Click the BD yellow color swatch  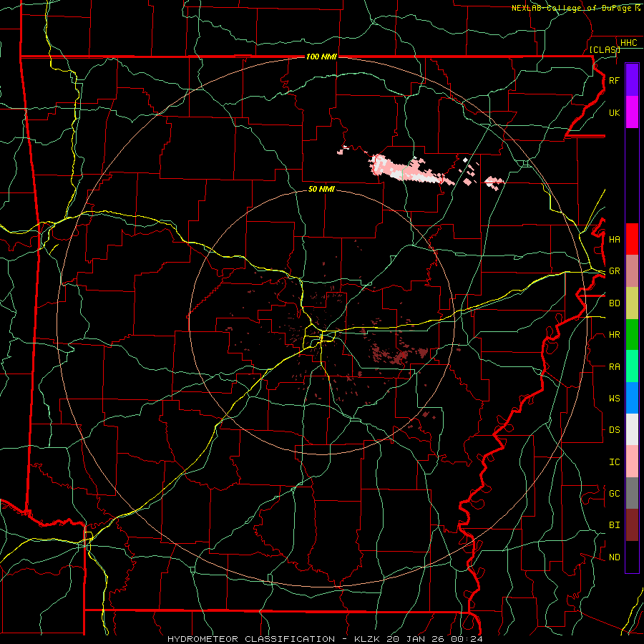(632, 303)
